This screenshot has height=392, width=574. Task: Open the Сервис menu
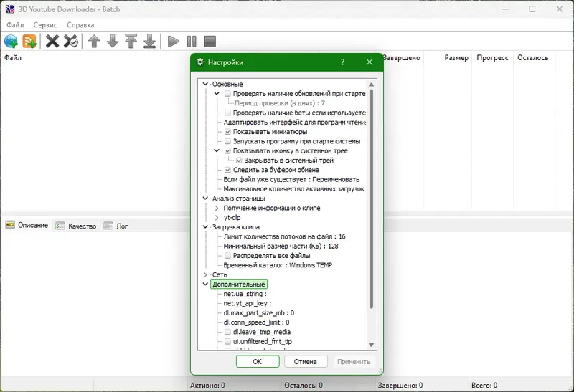point(45,25)
